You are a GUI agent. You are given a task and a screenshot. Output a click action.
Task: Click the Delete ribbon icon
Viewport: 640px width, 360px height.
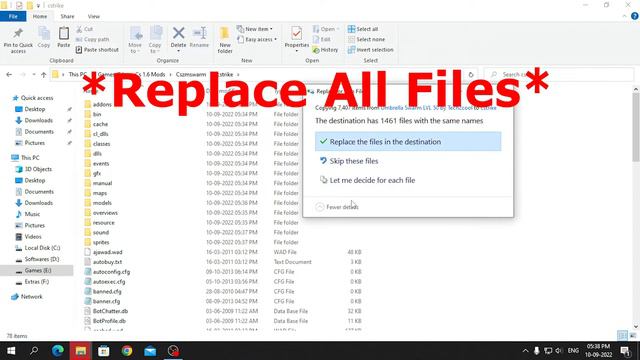tap(178, 39)
